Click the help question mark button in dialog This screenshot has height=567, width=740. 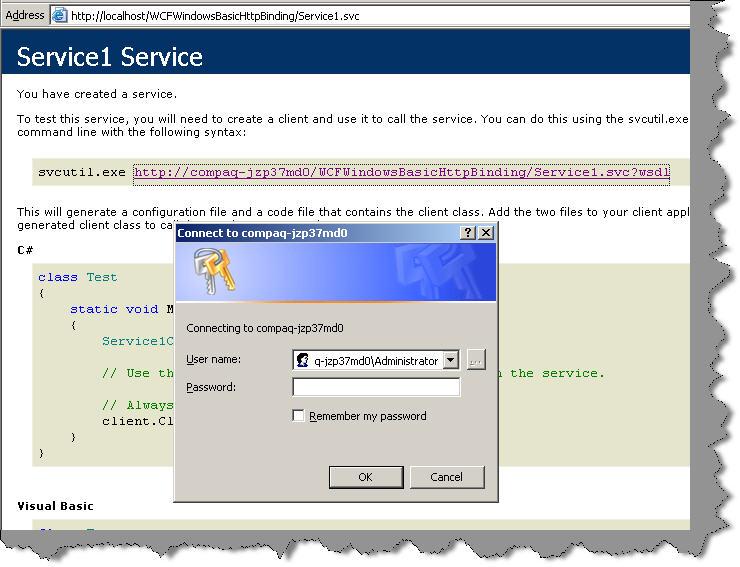(467, 232)
